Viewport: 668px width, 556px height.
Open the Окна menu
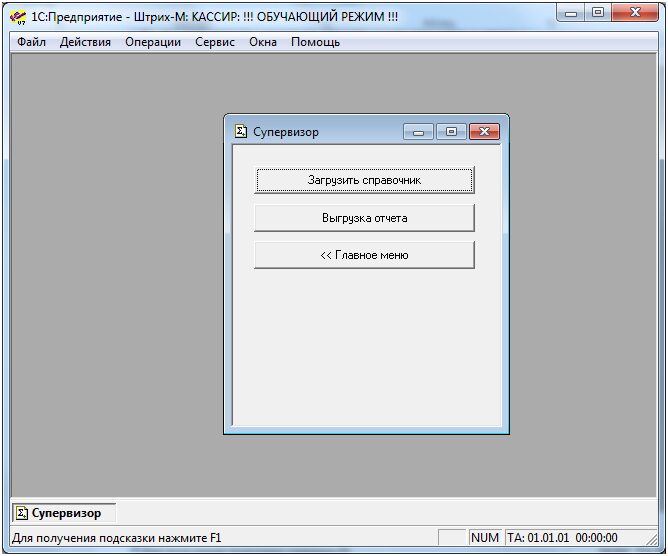(x=263, y=42)
